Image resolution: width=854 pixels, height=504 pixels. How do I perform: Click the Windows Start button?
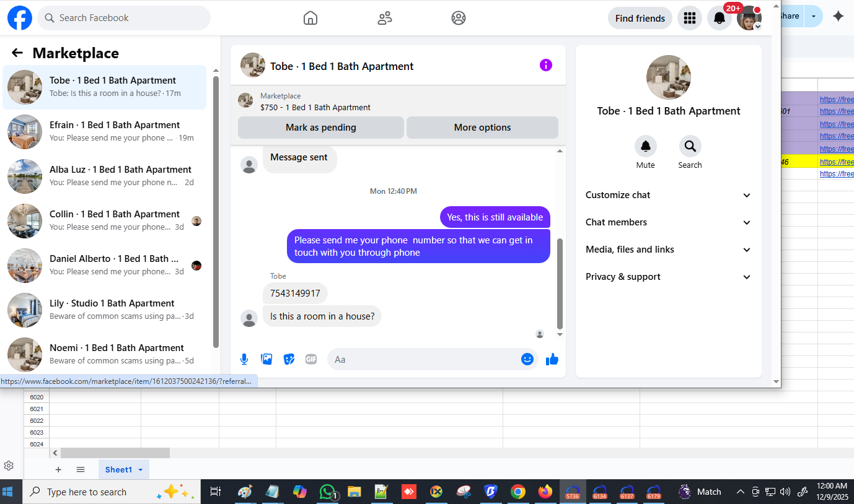point(8,492)
